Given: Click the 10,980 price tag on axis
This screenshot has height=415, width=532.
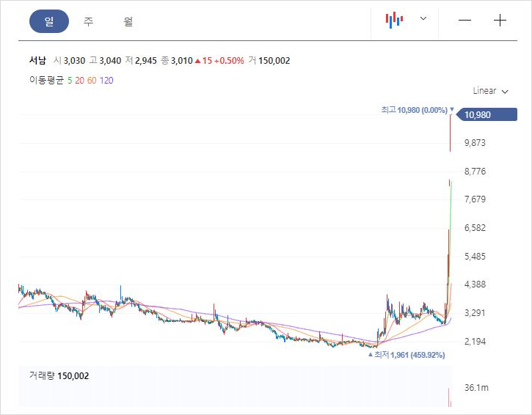Looking at the screenshot, I should tap(488, 114).
